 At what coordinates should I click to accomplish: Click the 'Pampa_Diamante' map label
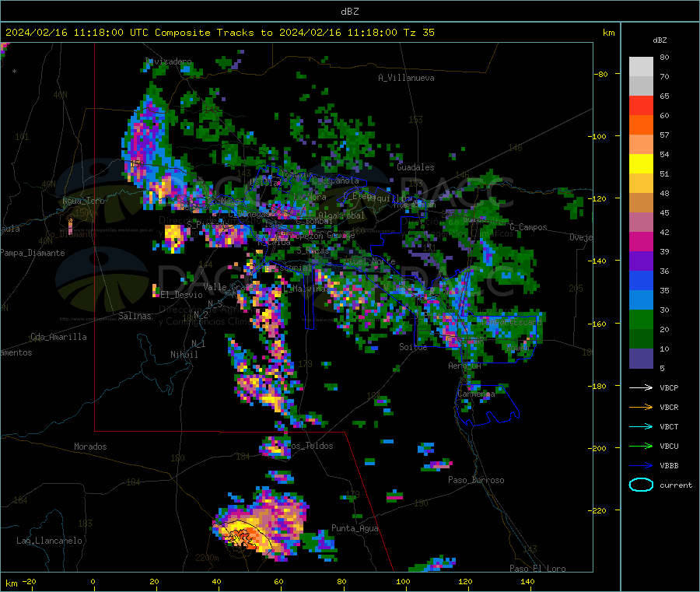coord(33,253)
